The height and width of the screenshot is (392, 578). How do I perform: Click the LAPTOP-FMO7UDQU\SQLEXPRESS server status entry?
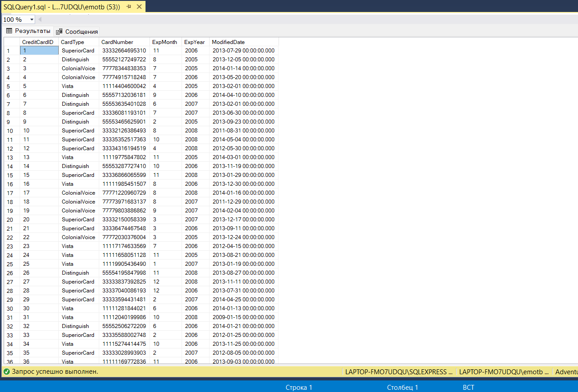pyautogui.click(x=399, y=372)
